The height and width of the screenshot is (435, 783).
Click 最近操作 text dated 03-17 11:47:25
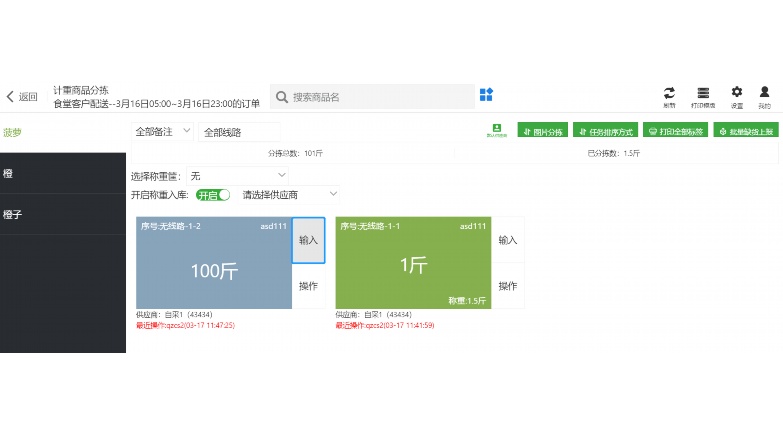pos(185,325)
